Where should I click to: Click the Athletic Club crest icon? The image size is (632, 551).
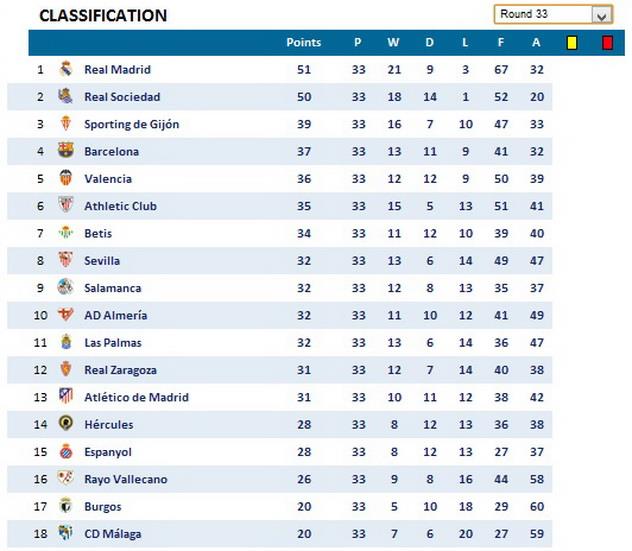[x=66, y=206]
